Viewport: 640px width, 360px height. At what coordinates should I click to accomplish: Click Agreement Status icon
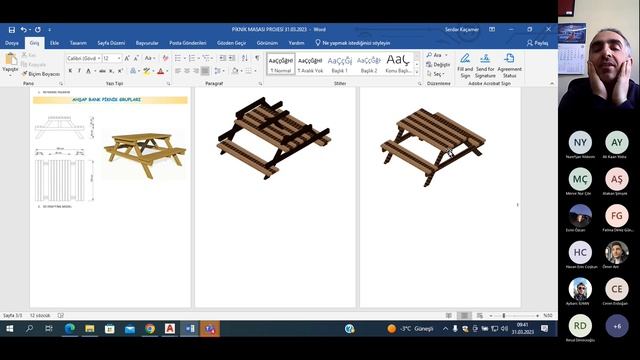[x=509, y=65]
